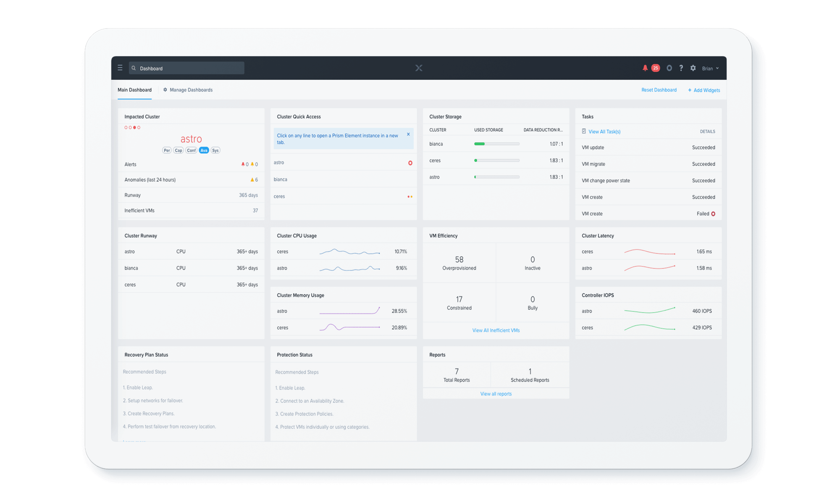Close the Prism Element info banner
This screenshot has width=840, height=504.
point(408,134)
